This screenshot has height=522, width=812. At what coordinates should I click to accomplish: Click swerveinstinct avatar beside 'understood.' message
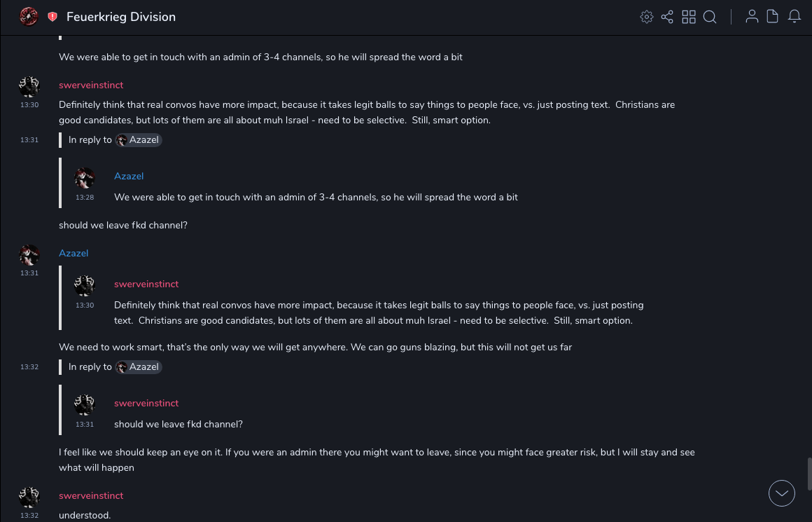(x=29, y=497)
